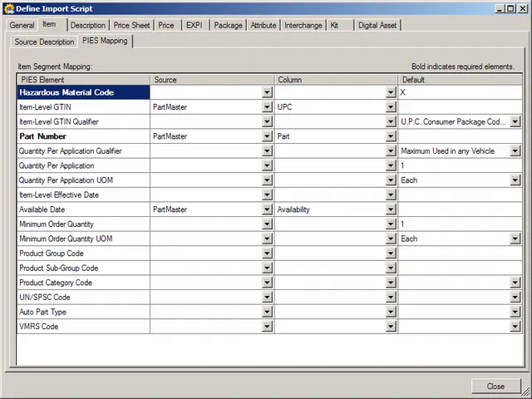
Task: Select the Source Description sub-tab
Action: [44, 42]
